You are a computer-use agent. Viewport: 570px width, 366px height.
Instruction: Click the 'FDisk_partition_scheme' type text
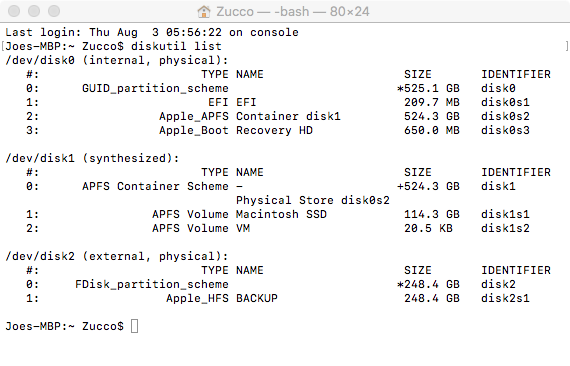click(152, 284)
